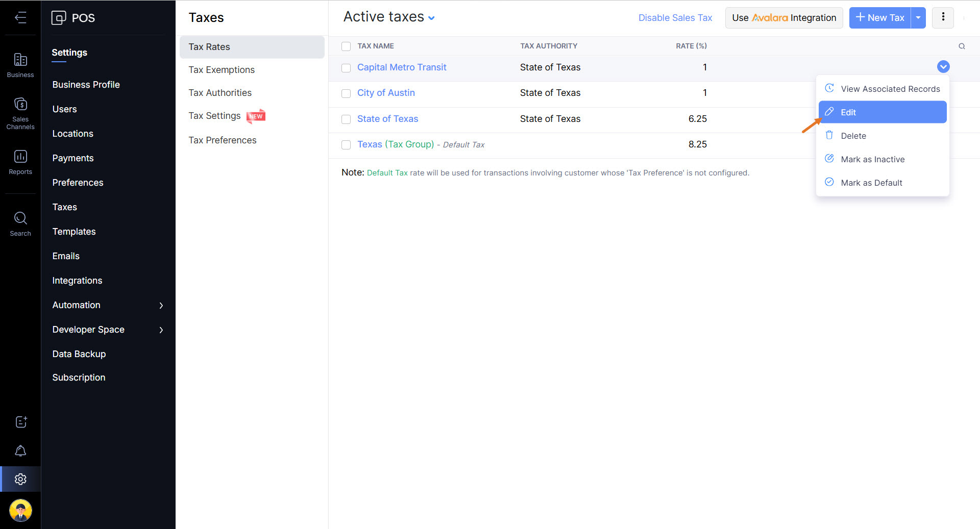Open the notifications bell icon

coord(20,451)
